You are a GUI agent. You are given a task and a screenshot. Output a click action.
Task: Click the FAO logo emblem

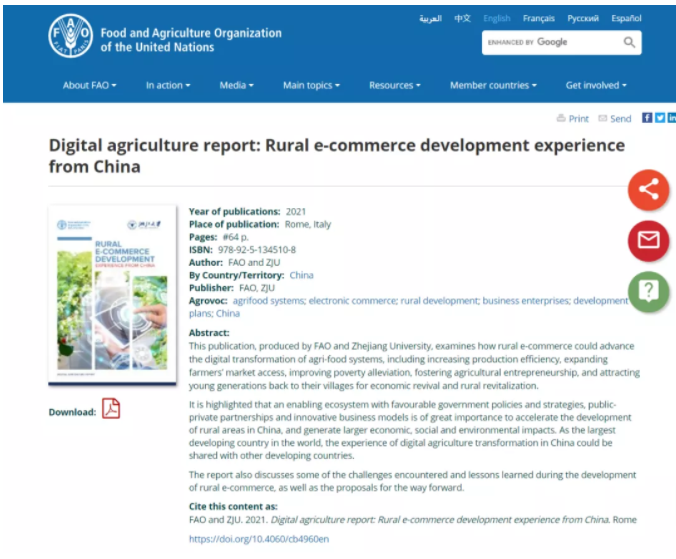point(70,37)
